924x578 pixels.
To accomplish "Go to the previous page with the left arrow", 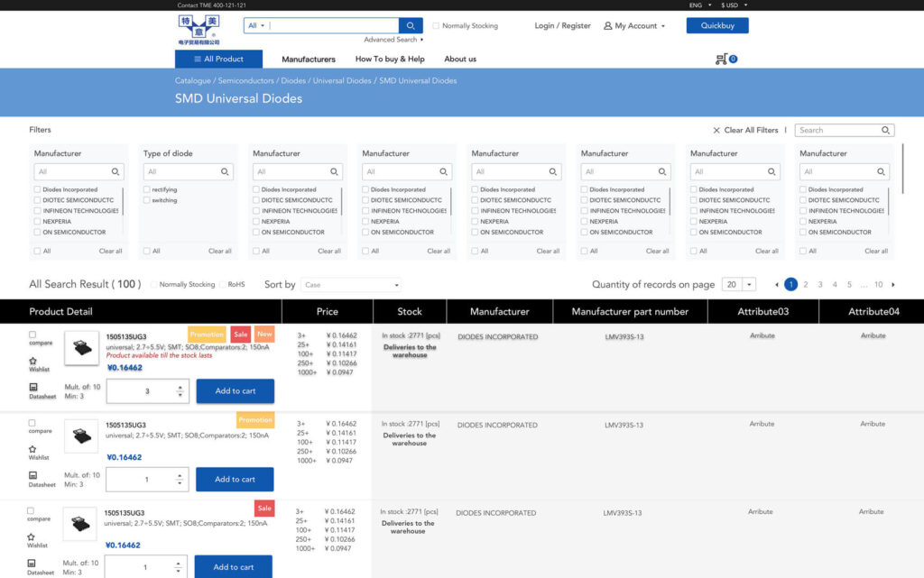I will tap(777, 285).
